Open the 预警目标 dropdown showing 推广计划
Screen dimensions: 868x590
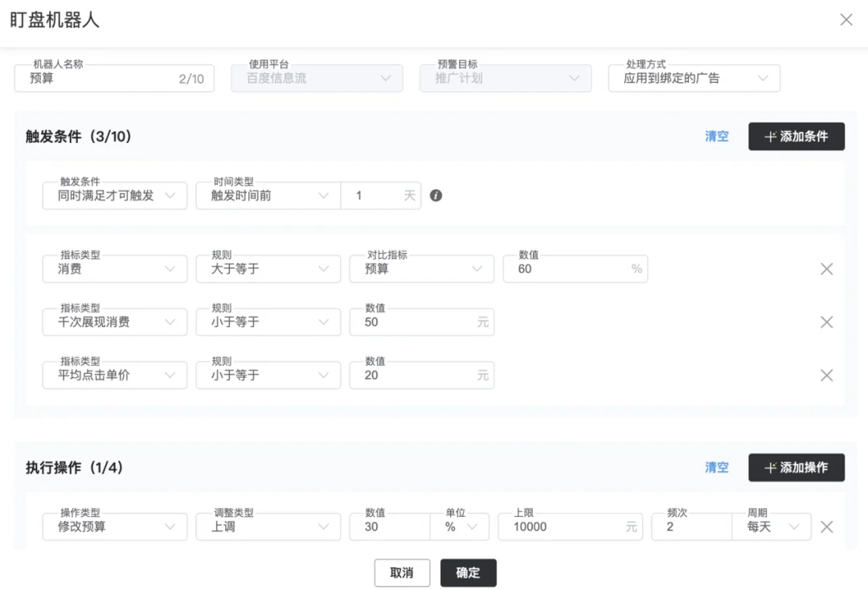tap(506, 79)
